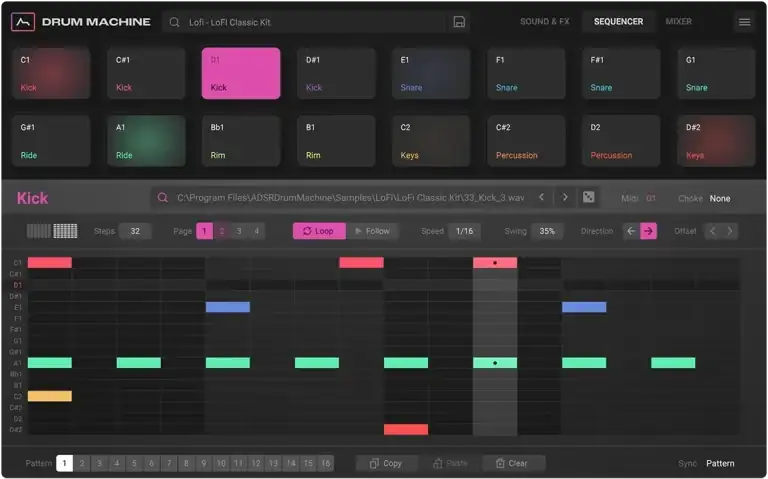768x479 pixels.
Task: Select the 16-step grid view icon
Action: click(39, 231)
